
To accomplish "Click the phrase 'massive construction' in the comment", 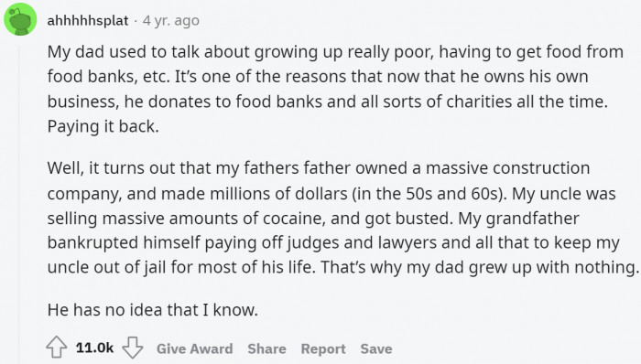I will (x=507, y=168).
